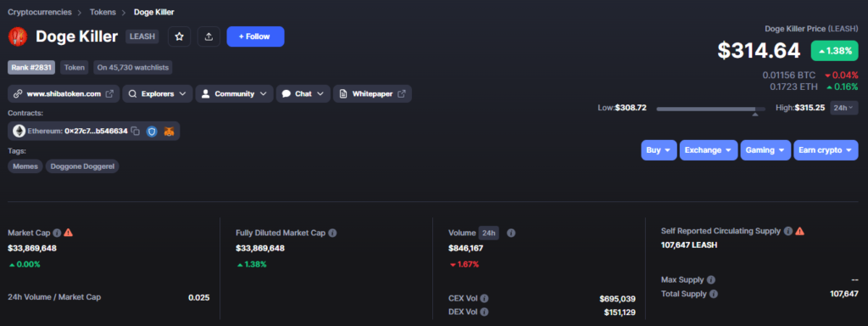Change the 24h high/low range dropdown
This screenshot has width=868, height=326.
[843, 108]
